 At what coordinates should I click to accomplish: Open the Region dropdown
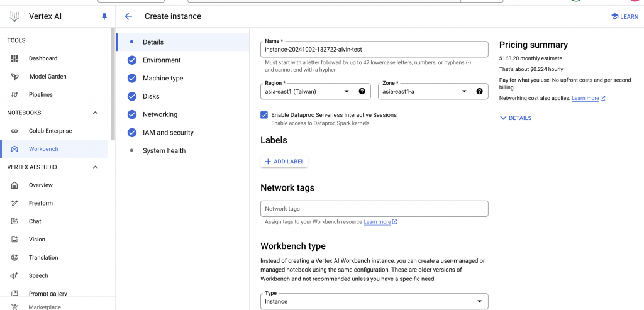click(308, 91)
